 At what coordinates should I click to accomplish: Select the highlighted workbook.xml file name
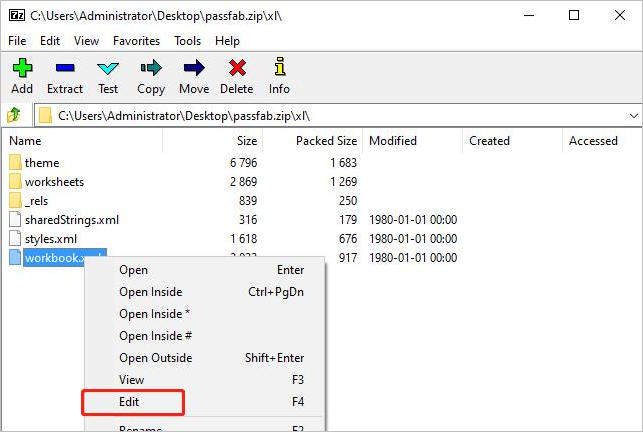[x=65, y=258]
